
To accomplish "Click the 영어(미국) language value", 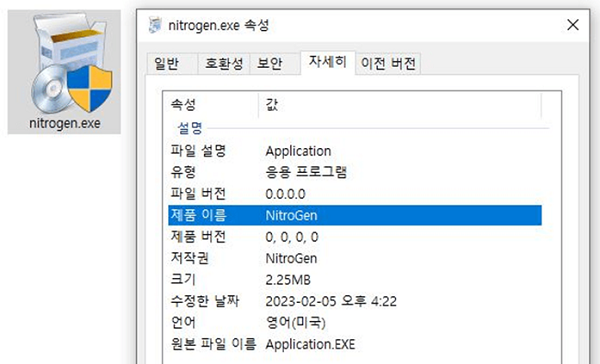I will tap(295, 323).
